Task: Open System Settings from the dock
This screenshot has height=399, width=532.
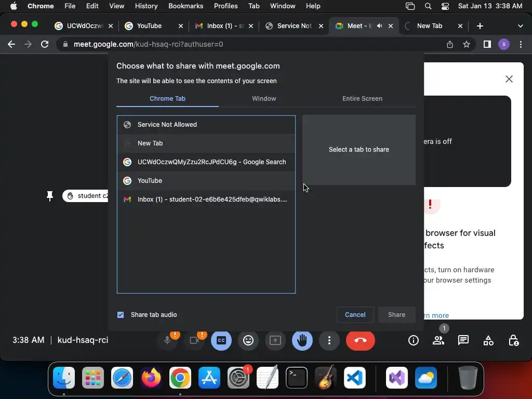Action: [x=238, y=378]
